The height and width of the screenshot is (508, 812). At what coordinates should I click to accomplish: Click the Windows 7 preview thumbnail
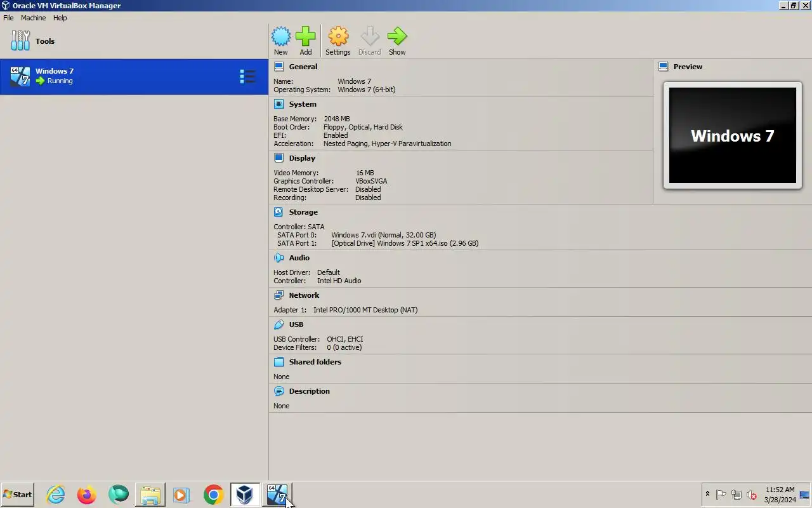coord(733,135)
